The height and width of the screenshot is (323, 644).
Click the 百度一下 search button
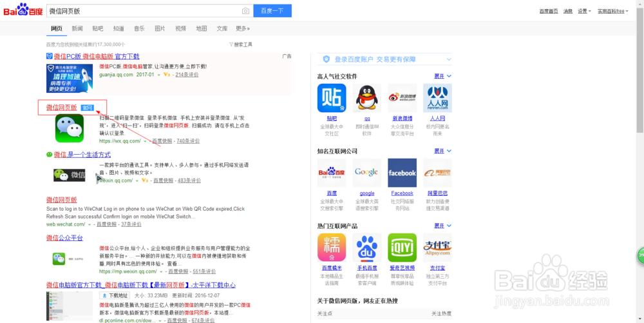coord(272,11)
